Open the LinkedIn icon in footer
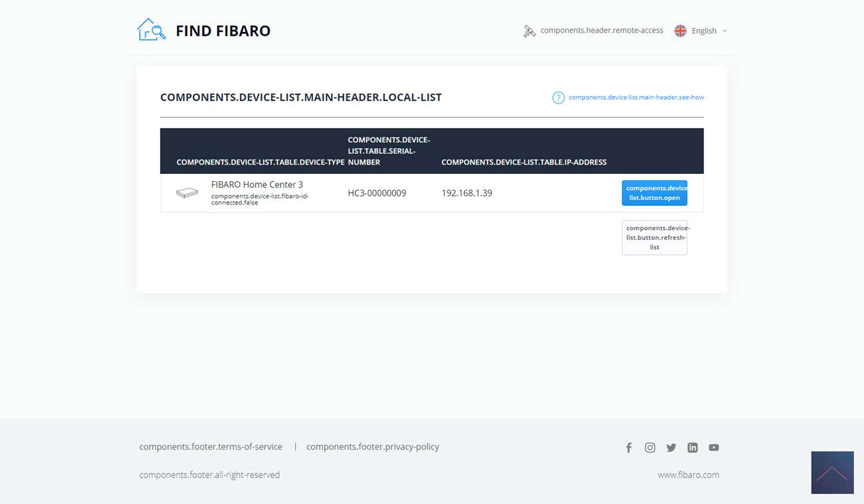The width and height of the screenshot is (864, 504). point(693,448)
